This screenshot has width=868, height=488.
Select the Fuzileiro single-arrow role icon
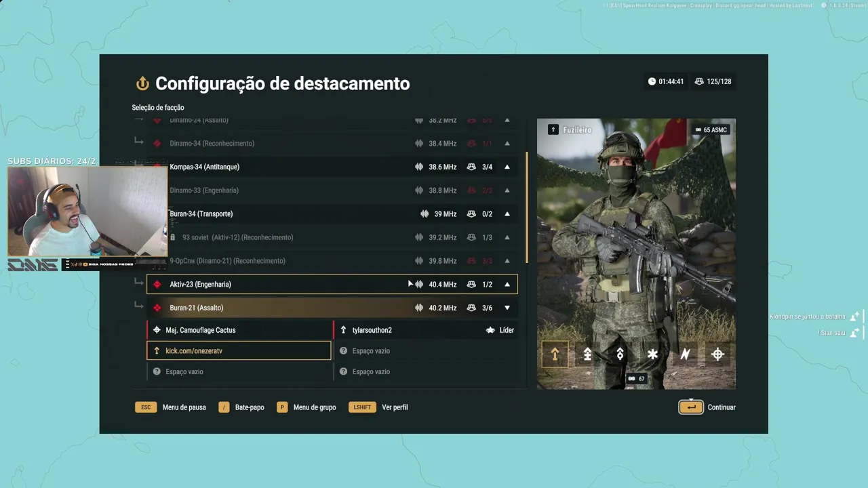(555, 354)
